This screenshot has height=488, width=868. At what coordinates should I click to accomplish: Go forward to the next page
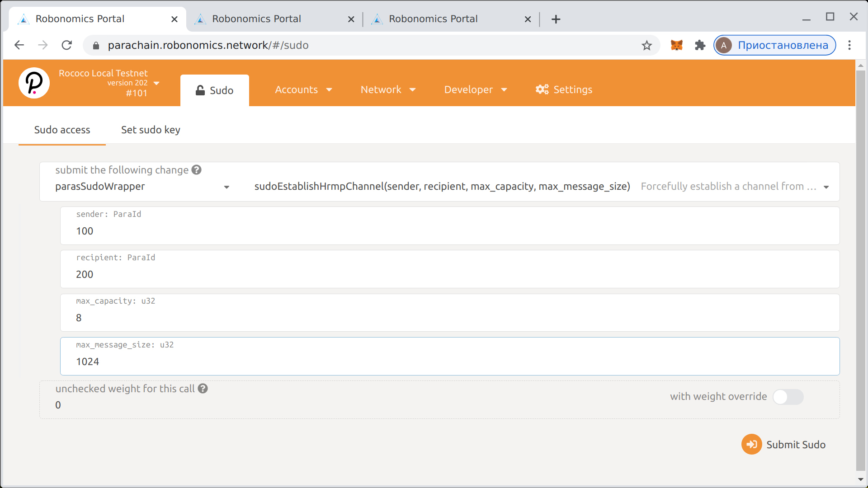click(x=43, y=45)
